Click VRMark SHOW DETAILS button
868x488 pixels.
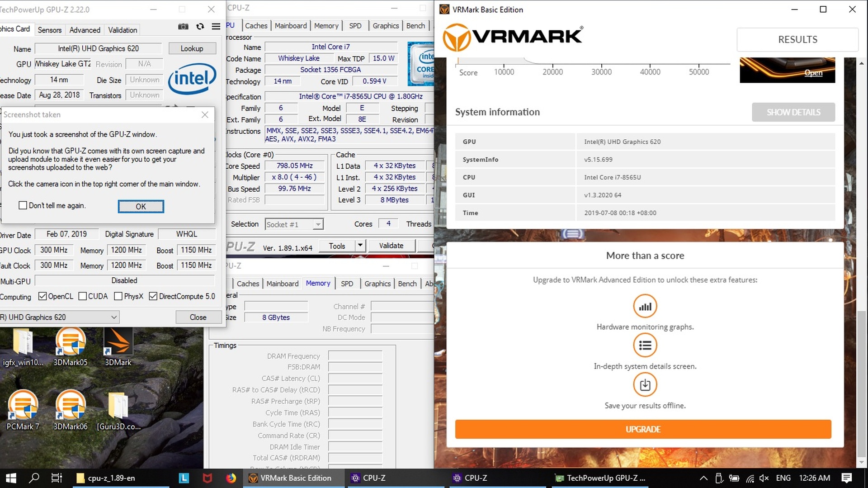(793, 112)
